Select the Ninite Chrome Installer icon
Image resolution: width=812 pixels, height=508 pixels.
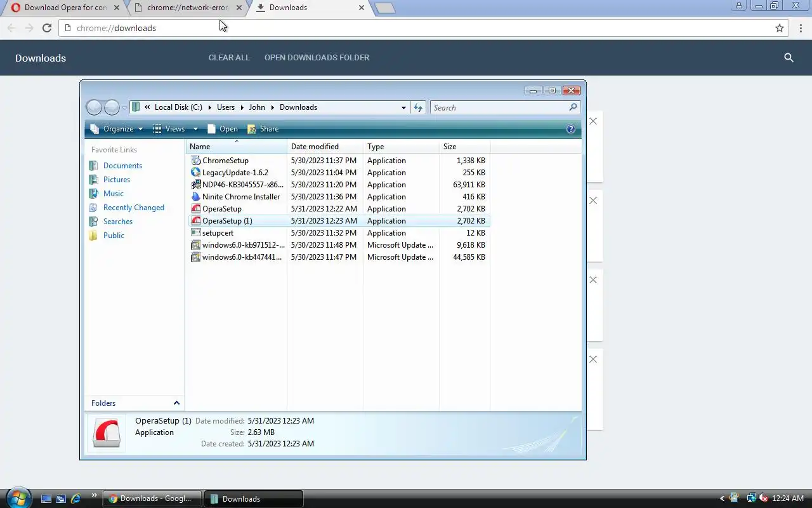pos(196,197)
